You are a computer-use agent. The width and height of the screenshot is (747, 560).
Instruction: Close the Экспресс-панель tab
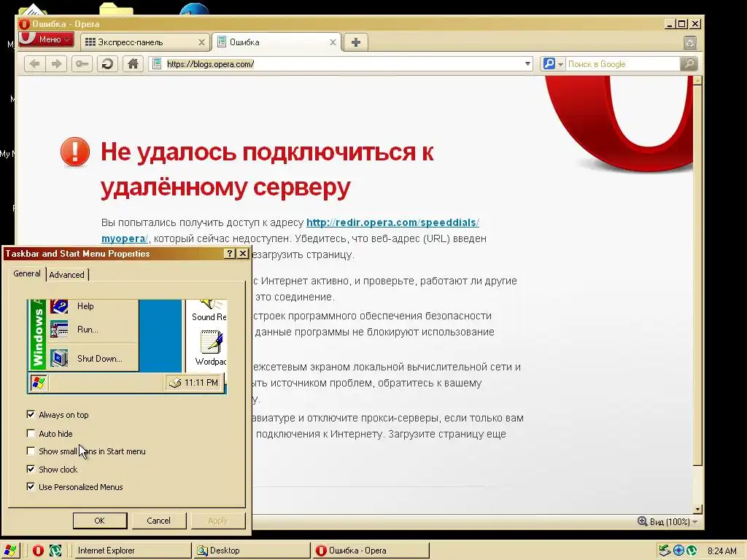point(201,42)
